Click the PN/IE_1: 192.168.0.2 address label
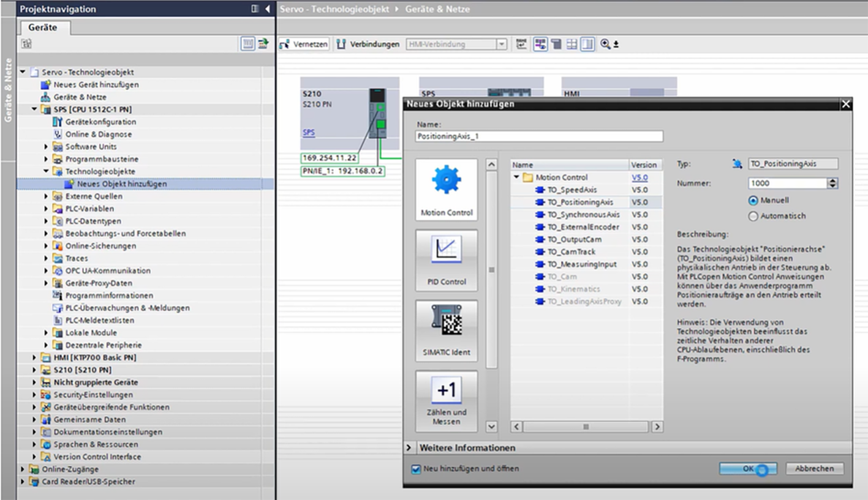868x500 pixels. [x=342, y=171]
